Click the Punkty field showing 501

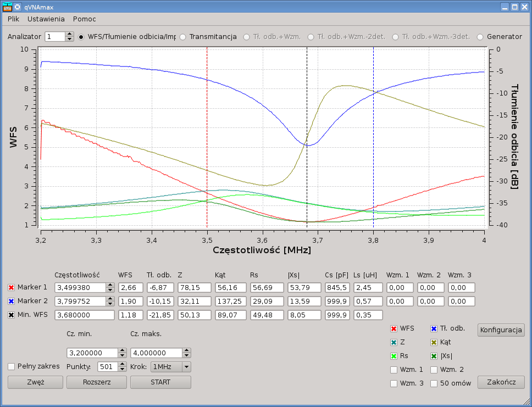click(x=108, y=367)
